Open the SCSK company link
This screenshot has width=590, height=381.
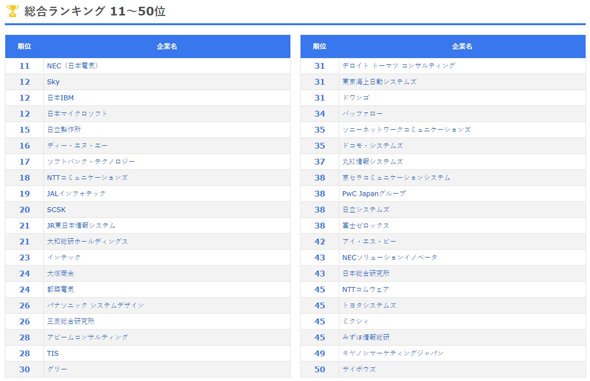click(x=56, y=209)
